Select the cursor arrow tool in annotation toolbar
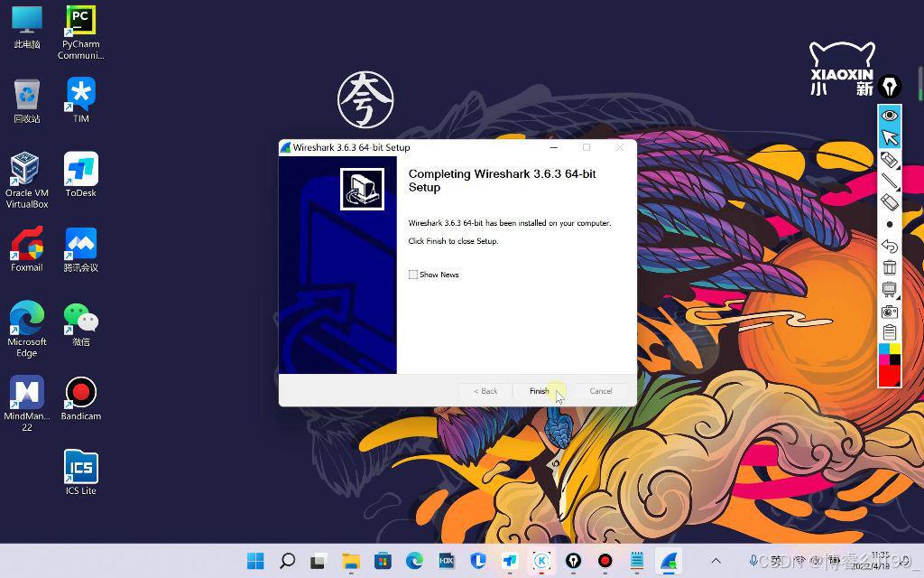924x578 pixels. point(889,137)
